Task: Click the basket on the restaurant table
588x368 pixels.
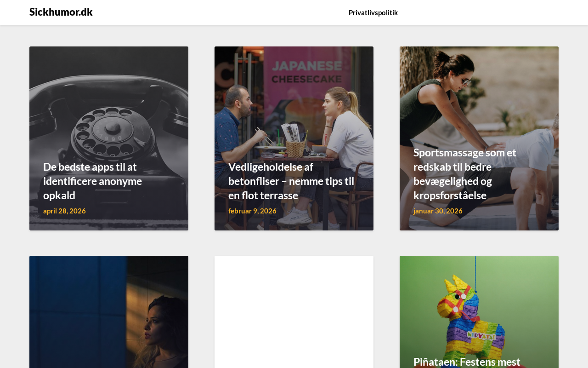Action: 295,149
